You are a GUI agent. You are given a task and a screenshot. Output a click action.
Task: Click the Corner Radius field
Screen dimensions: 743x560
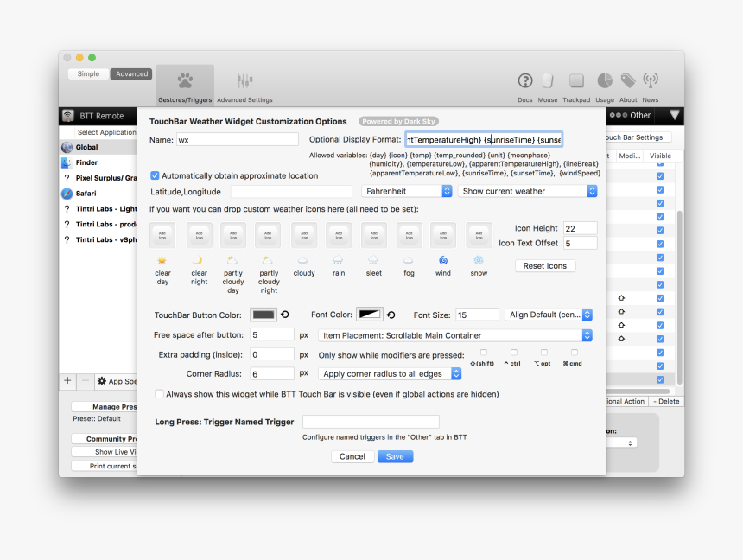click(x=272, y=374)
